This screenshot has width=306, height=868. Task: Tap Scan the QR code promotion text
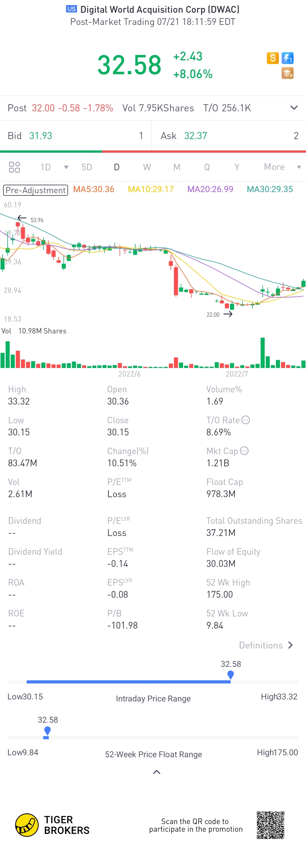coord(196,825)
